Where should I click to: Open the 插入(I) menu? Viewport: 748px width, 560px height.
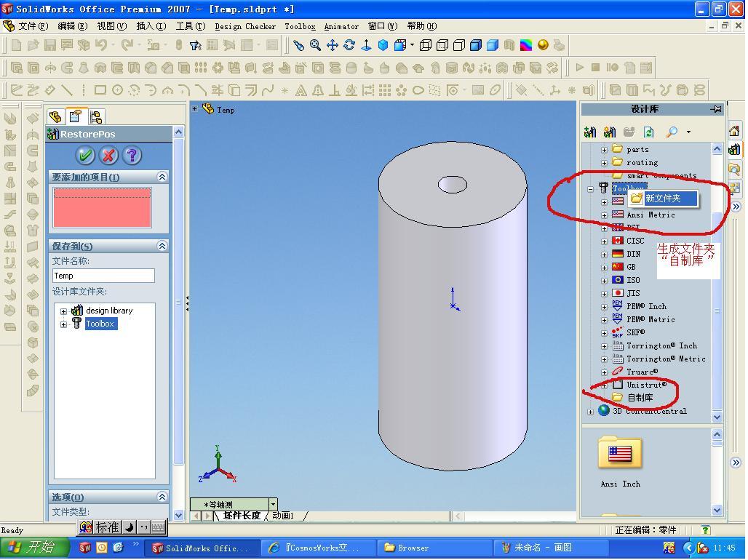point(151,26)
